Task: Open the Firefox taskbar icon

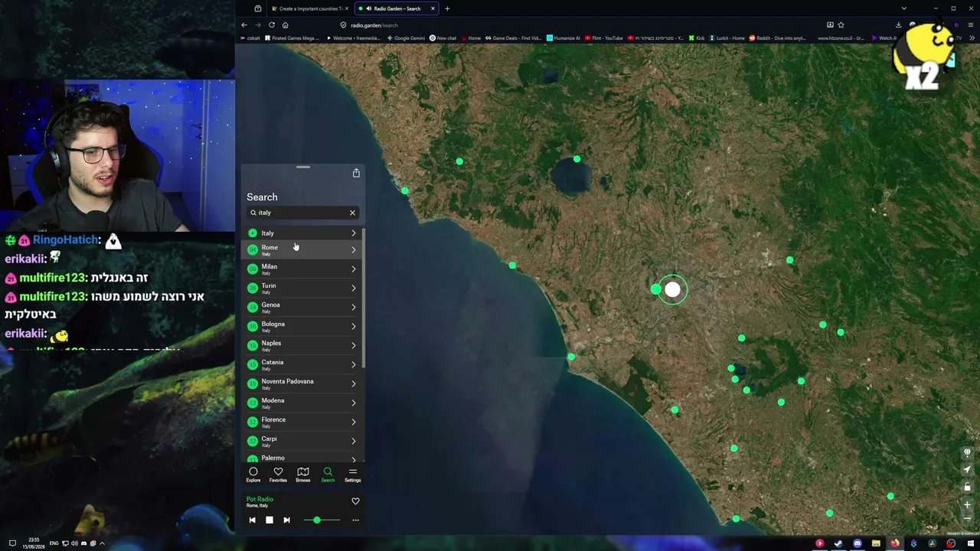Action: (894, 543)
